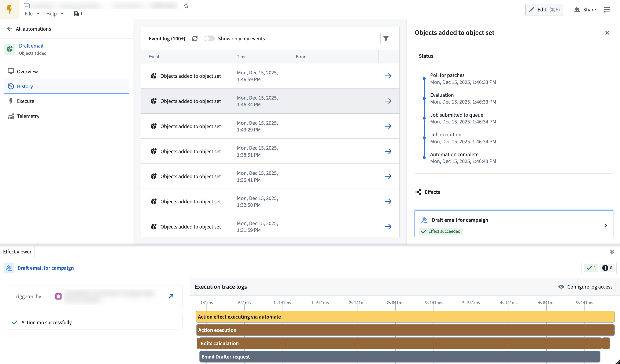Refresh the Event log
Image resolution: width=620 pixels, height=364 pixels.
click(195, 39)
